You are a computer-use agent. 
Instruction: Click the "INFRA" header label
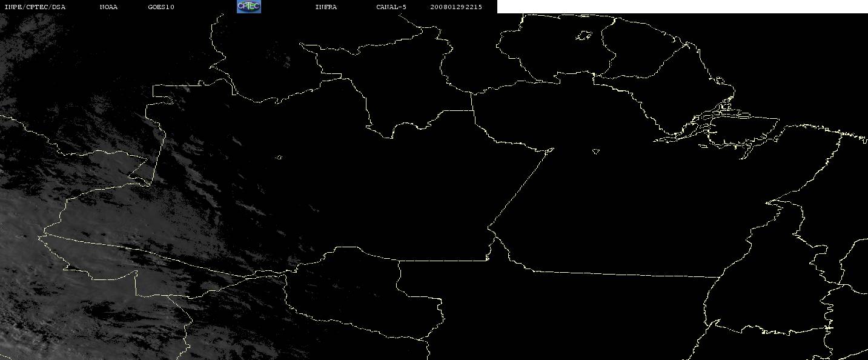pos(326,7)
